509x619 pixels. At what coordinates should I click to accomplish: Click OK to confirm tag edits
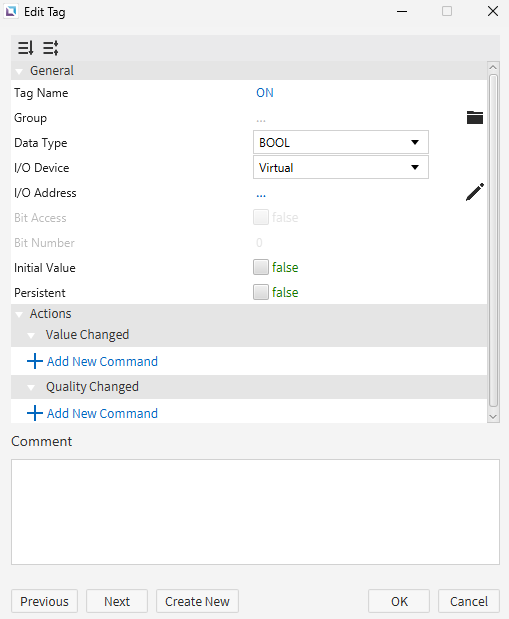pos(399,601)
